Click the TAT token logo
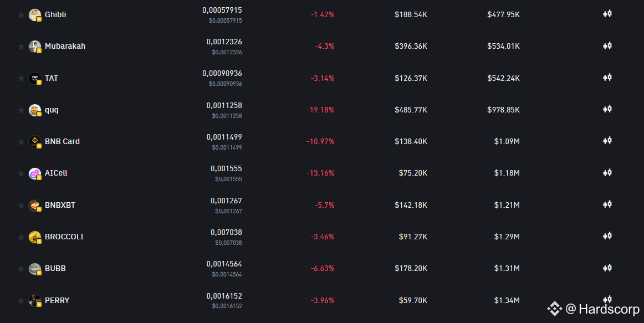 point(35,78)
